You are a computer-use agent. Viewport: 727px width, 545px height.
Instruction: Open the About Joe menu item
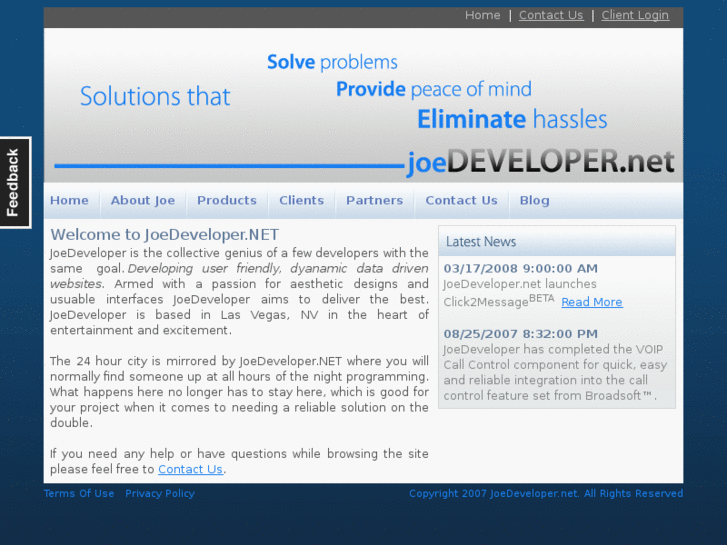point(143,200)
